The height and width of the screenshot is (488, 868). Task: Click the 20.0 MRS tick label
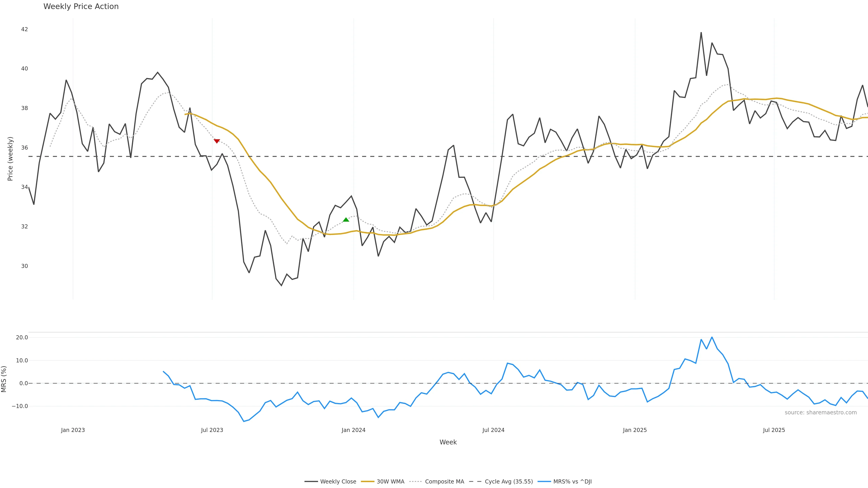(21, 338)
